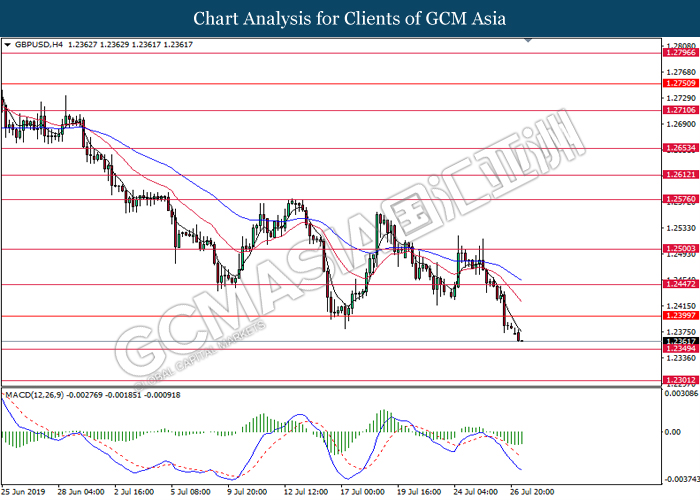Select the 1.23997 price level tag
700x500 pixels.
tap(679, 316)
